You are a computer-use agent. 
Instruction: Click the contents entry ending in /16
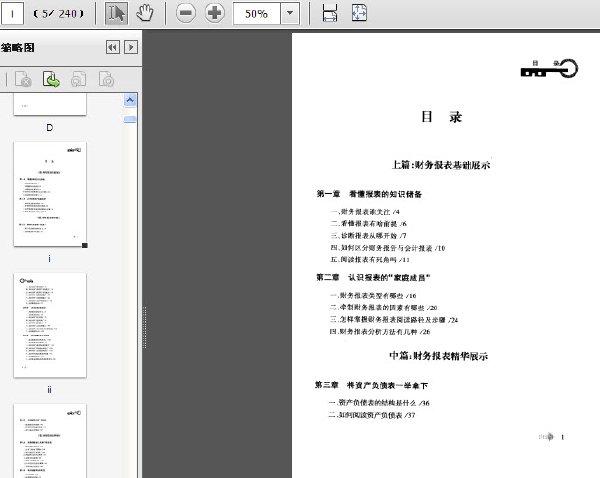(x=373, y=296)
